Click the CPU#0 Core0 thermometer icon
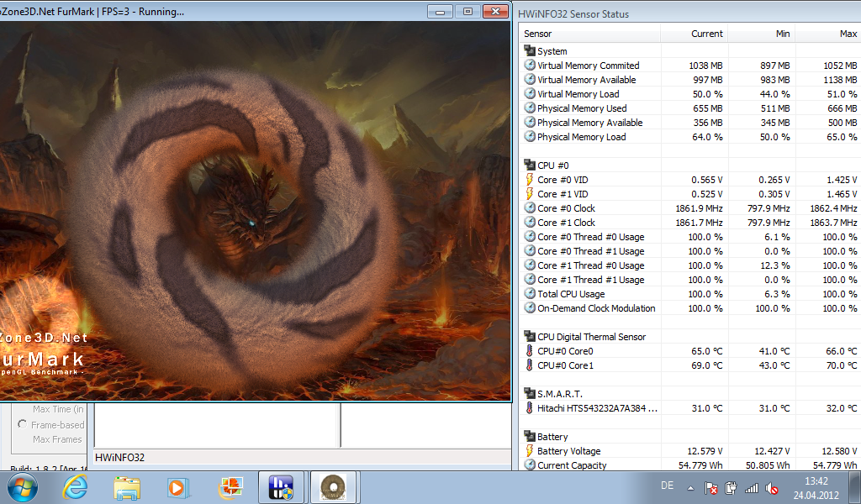 pos(530,350)
